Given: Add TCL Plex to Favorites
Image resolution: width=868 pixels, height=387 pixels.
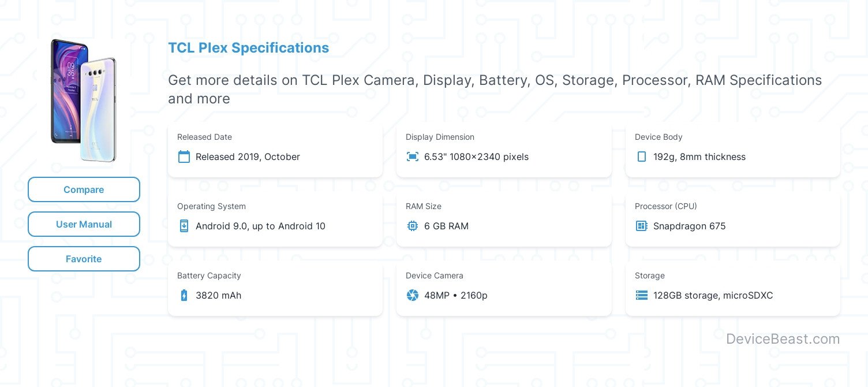Looking at the screenshot, I should pos(84,259).
